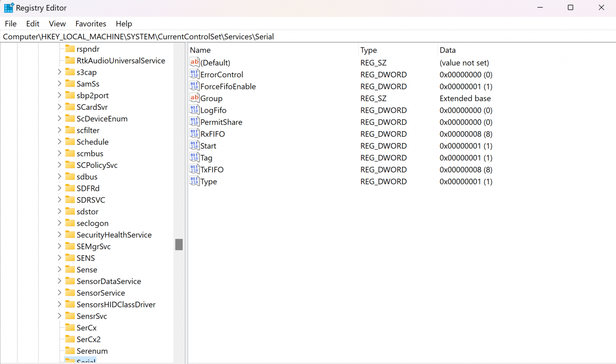Select the Group string value icon
Screen dimensions: 616x364
(194, 98)
